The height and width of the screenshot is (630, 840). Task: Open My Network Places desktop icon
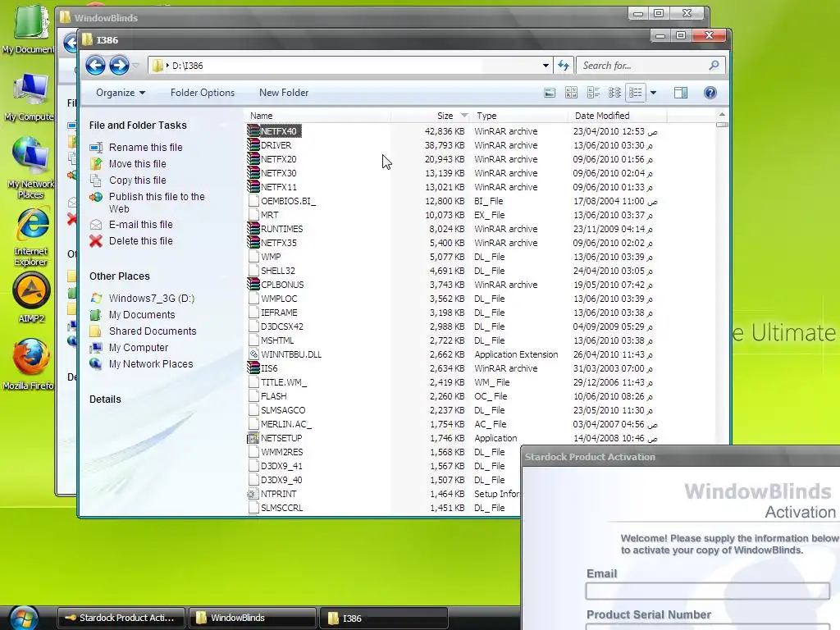[x=30, y=167]
